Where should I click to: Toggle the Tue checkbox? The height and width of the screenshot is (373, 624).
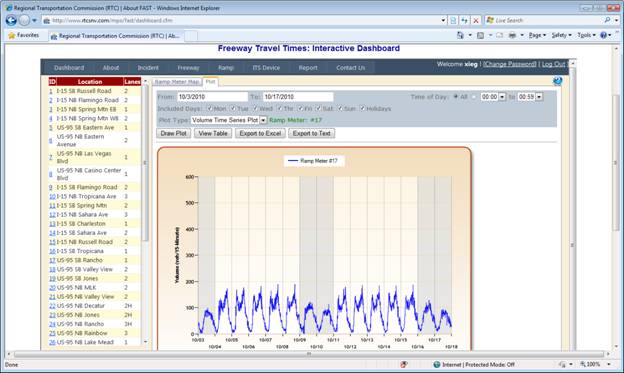coord(233,108)
